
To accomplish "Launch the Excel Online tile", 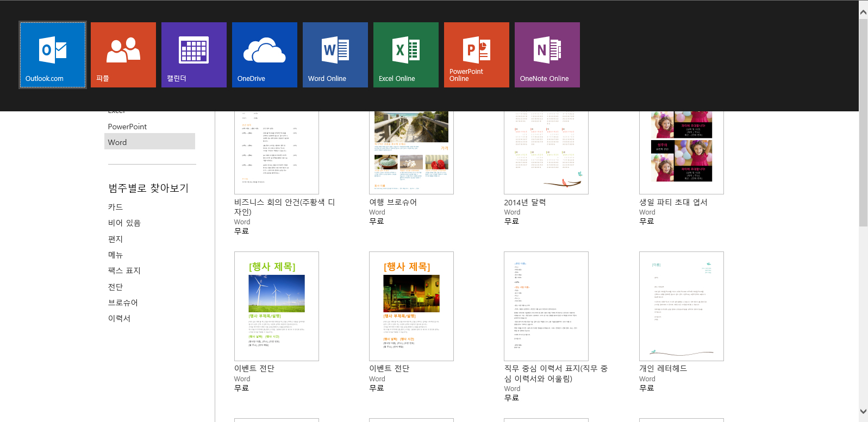I will pyautogui.click(x=406, y=55).
